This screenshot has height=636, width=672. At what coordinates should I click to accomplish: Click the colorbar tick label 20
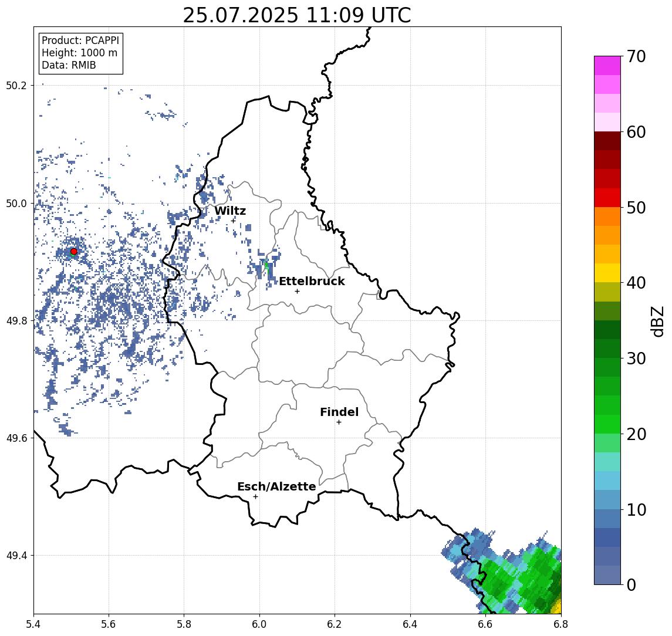tap(636, 434)
